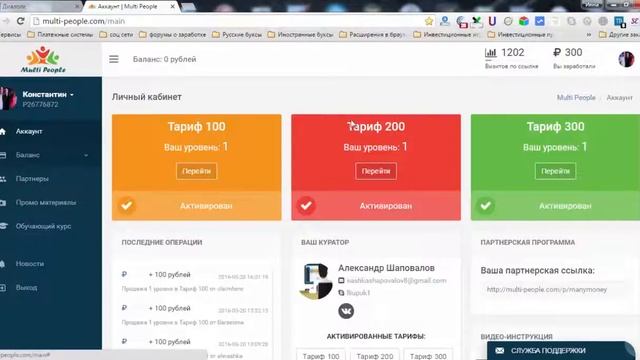Click the Multi People logo

point(43,60)
